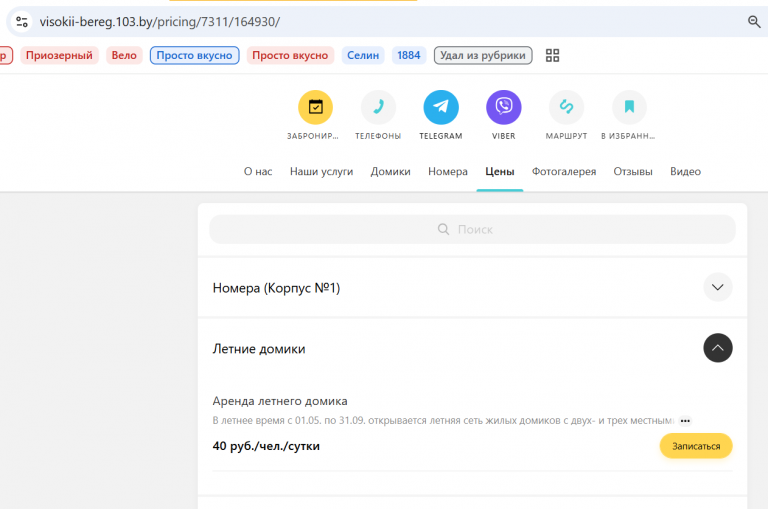Open the Приозерный bookmark

(59, 55)
